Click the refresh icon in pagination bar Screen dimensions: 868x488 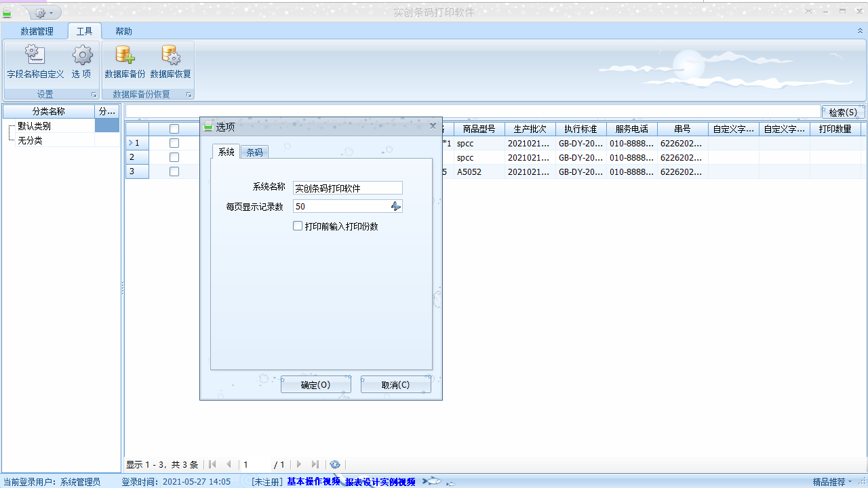tap(334, 464)
